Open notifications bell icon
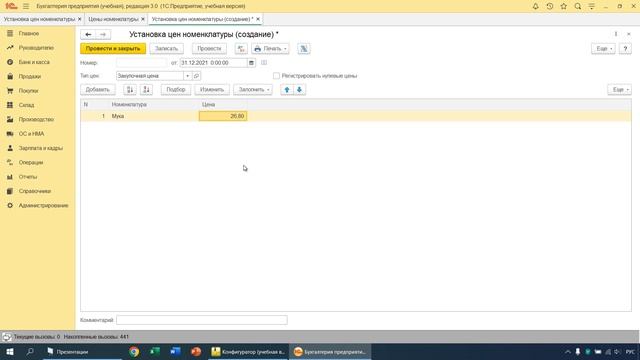This screenshot has width=640, height=360. coord(536,6)
